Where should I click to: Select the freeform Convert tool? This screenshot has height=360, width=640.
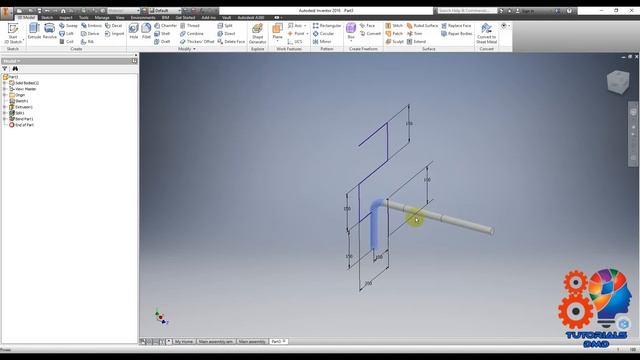pyautogui.click(x=370, y=33)
